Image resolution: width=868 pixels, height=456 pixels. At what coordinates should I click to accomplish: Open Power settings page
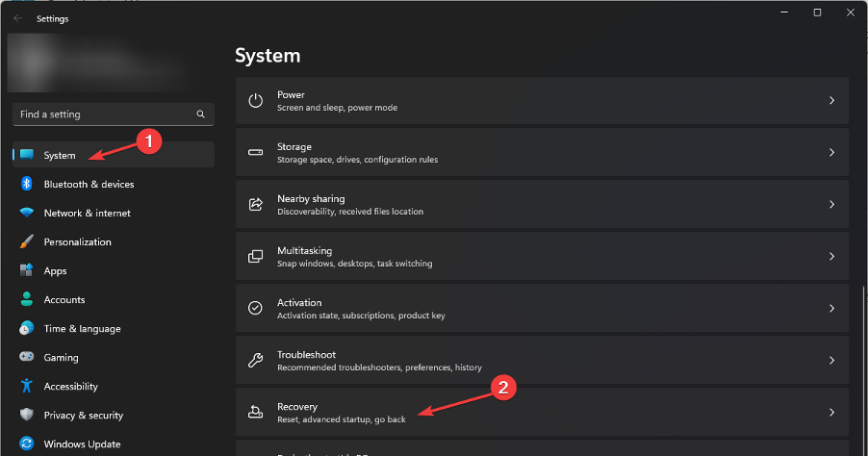(542, 101)
